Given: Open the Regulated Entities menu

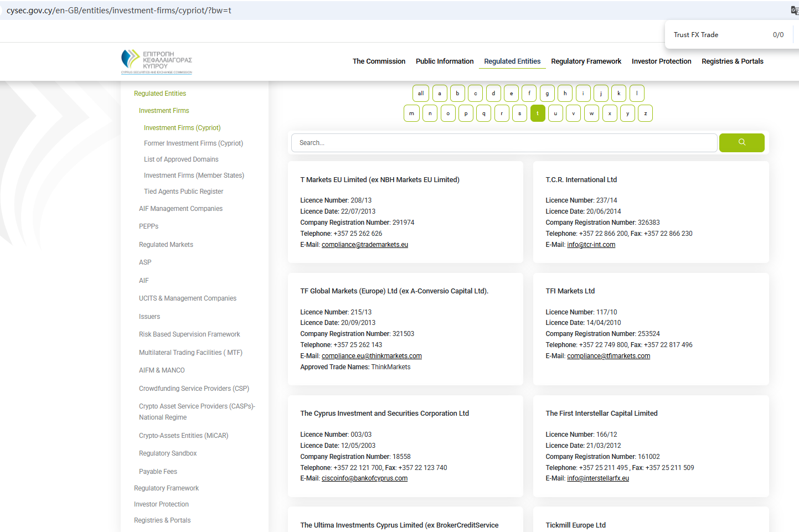Looking at the screenshot, I should tap(512, 61).
